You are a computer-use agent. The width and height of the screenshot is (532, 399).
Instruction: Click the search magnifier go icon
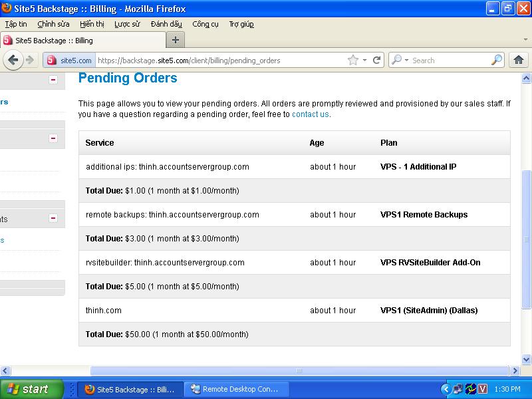[497, 60]
